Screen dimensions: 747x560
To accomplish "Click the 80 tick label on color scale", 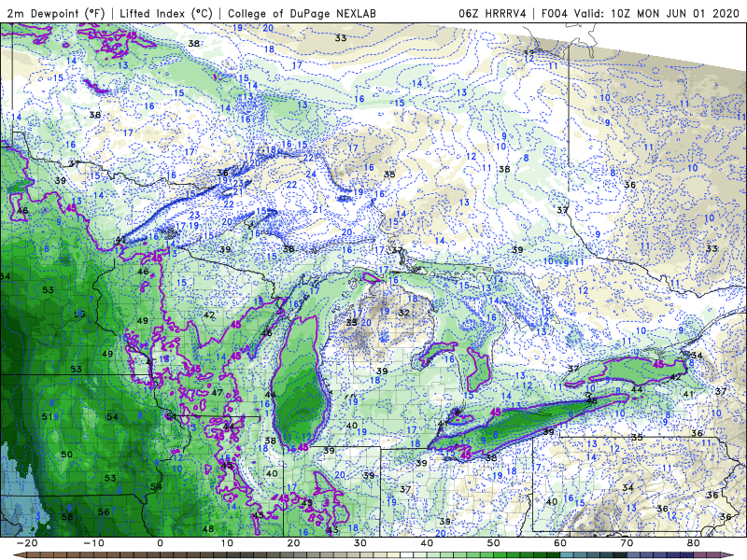I will tap(694, 543).
